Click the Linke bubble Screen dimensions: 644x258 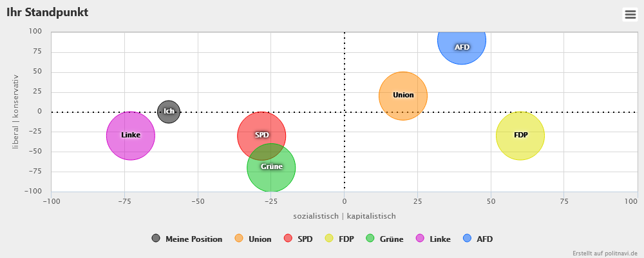tap(131, 135)
